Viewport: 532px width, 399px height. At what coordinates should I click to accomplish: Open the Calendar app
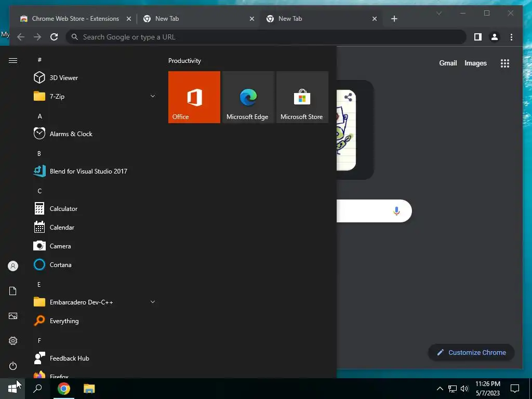tap(95, 228)
